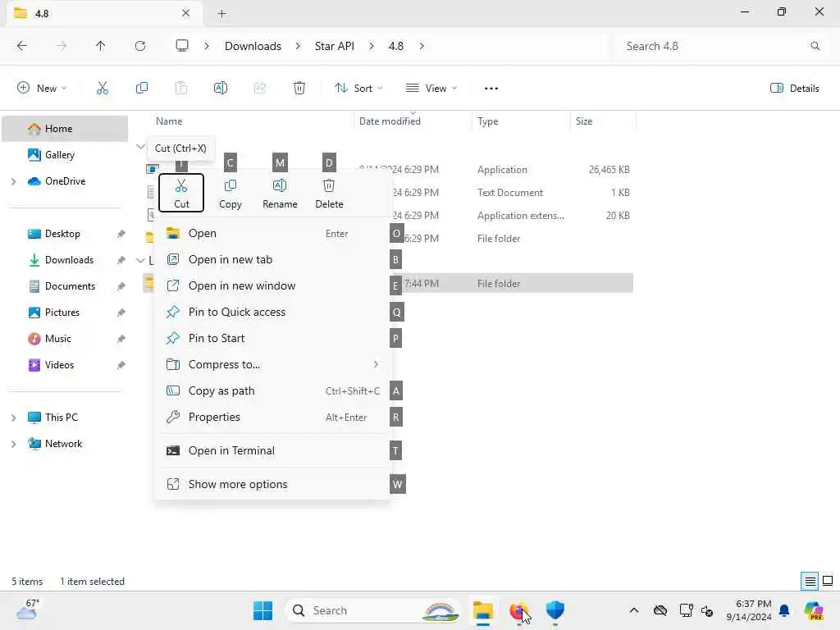840x630 pixels.
Task: Go up one folder level
Action: [100, 46]
